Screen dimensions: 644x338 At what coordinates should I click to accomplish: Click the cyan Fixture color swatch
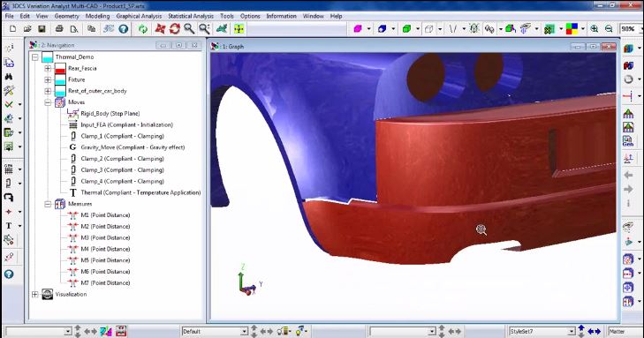click(x=60, y=79)
